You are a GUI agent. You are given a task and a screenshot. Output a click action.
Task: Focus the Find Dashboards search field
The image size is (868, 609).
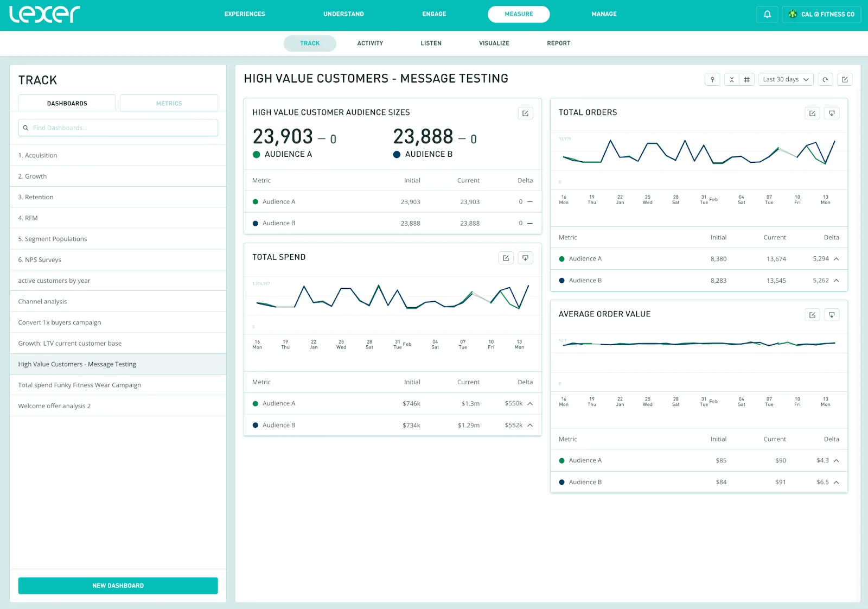coord(118,128)
